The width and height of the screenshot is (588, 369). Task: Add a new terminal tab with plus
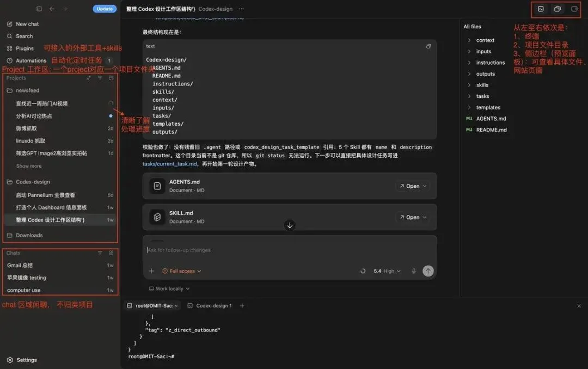(x=242, y=306)
